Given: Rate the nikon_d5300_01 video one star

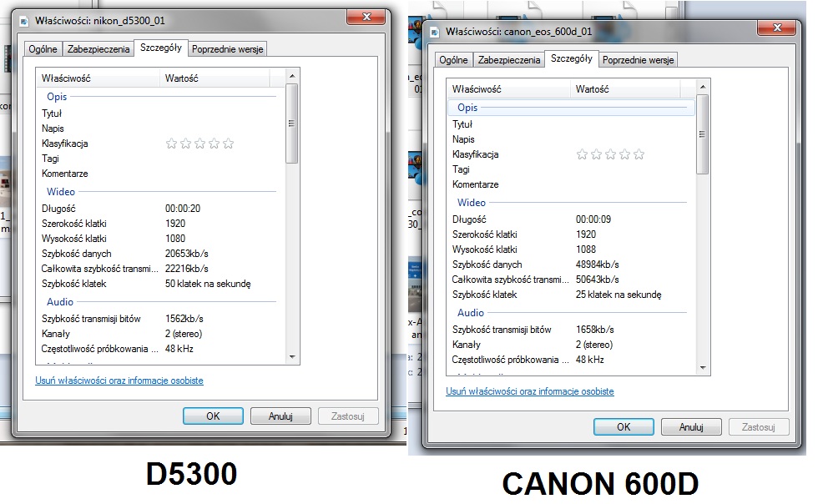Looking at the screenshot, I should [171, 144].
